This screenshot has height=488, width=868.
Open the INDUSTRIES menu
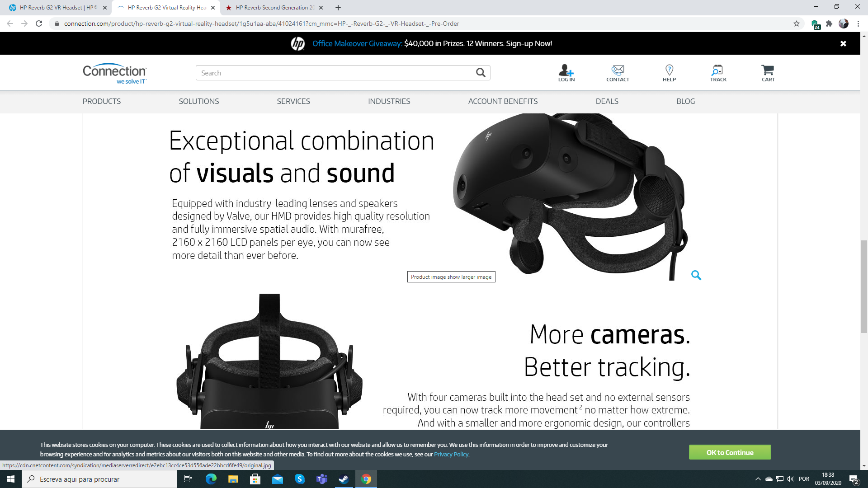click(x=389, y=101)
